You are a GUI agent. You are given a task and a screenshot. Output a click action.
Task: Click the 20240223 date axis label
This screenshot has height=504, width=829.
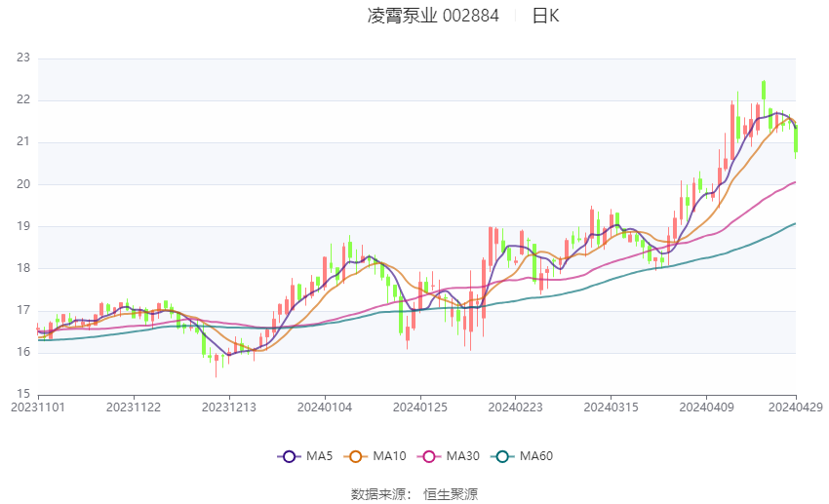[516, 407]
